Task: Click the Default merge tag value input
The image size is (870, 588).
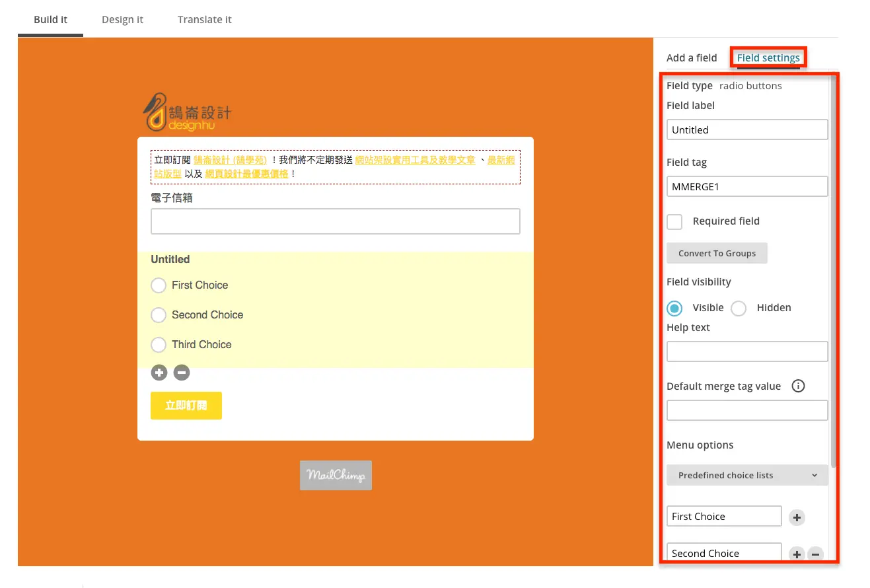Action: click(x=747, y=410)
